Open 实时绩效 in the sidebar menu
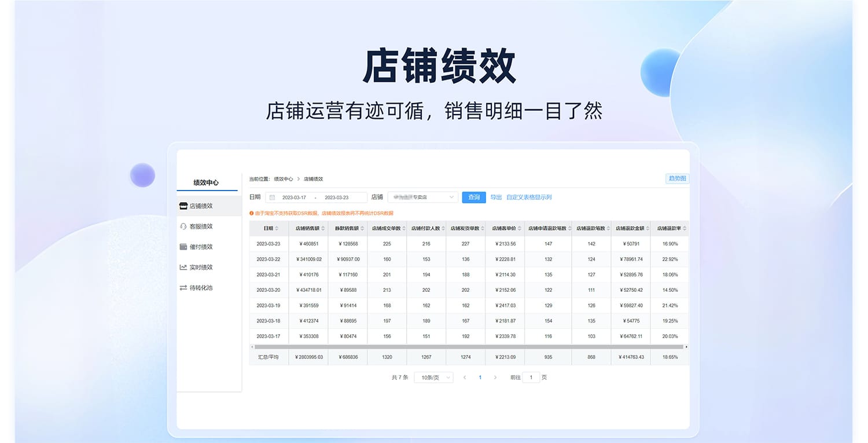Image resolution: width=868 pixels, height=443 pixels. pyautogui.click(x=201, y=268)
